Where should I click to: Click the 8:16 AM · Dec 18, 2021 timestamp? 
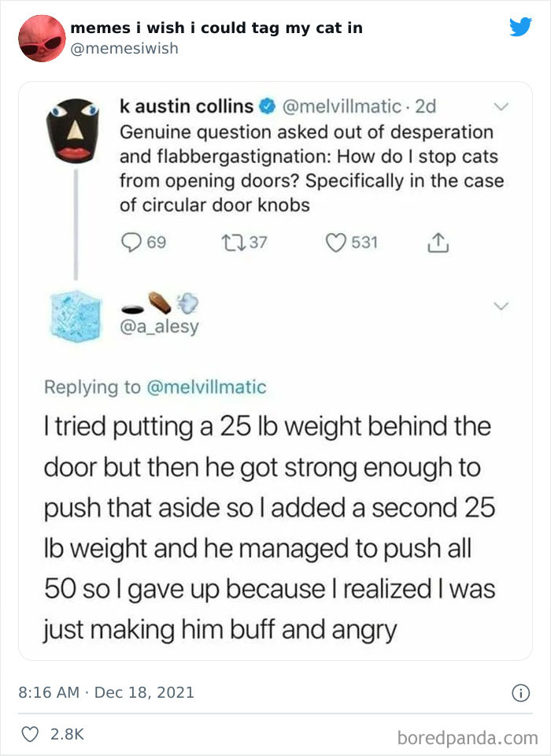click(x=106, y=693)
